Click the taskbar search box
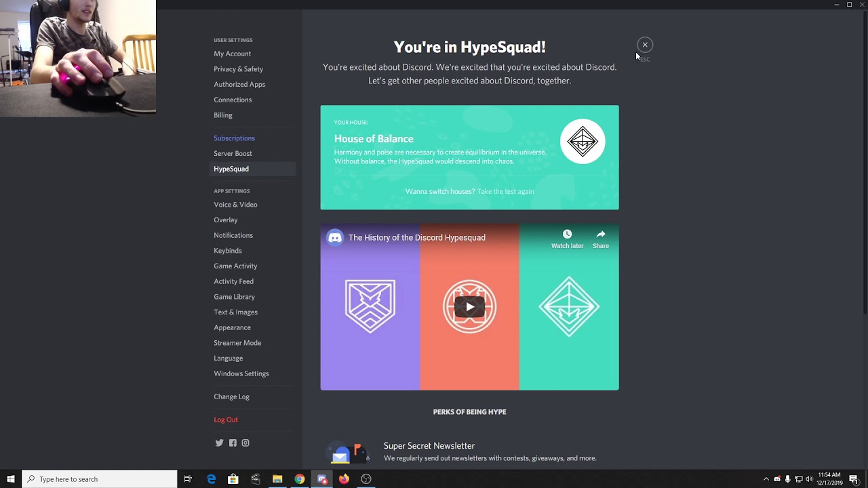This screenshot has height=488, width=868. pos(100,479)
